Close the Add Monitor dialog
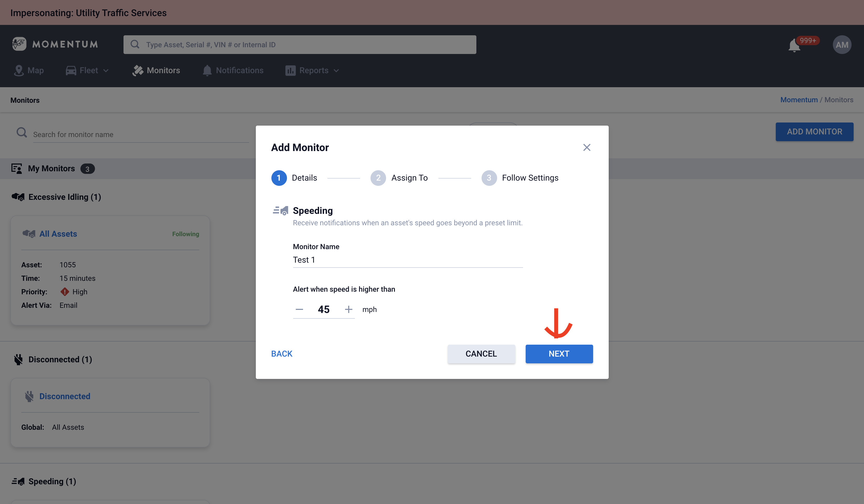This screenshot has width=864, height=504. point(587,147)
